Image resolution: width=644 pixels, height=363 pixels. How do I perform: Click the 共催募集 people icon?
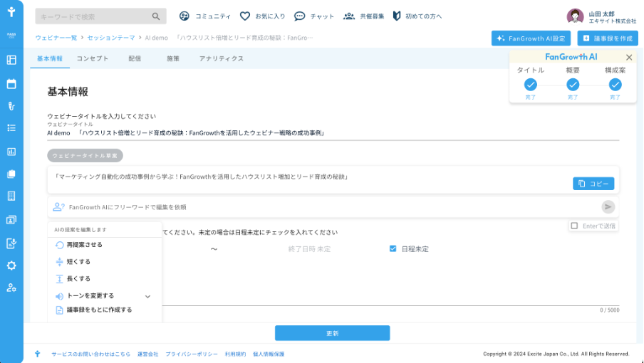(348, 16)
